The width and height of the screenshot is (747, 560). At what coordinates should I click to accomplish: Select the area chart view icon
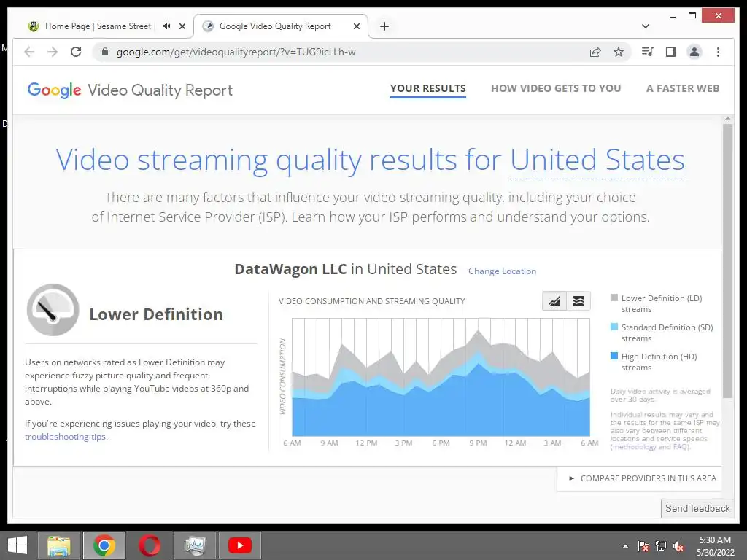pos(554,301)
